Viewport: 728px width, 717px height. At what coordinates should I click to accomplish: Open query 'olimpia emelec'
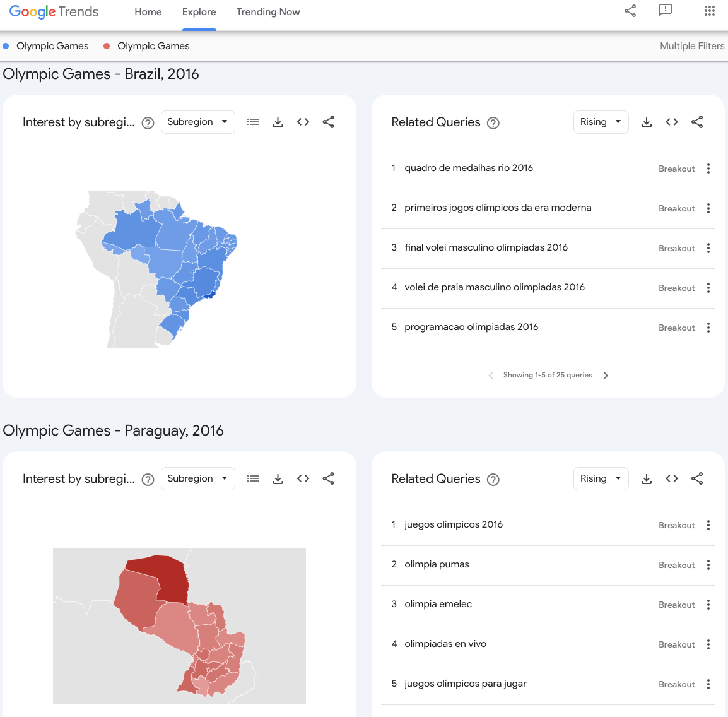click(438, 604)
